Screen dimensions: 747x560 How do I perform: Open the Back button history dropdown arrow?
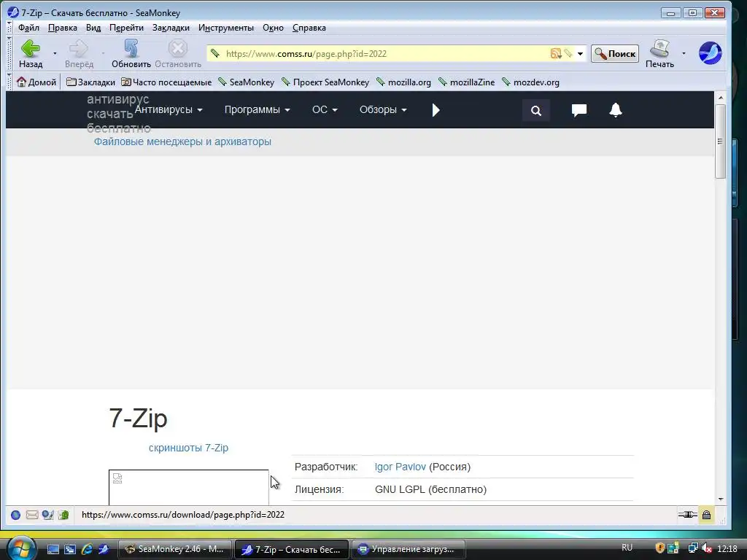click(x=55, y=53)
